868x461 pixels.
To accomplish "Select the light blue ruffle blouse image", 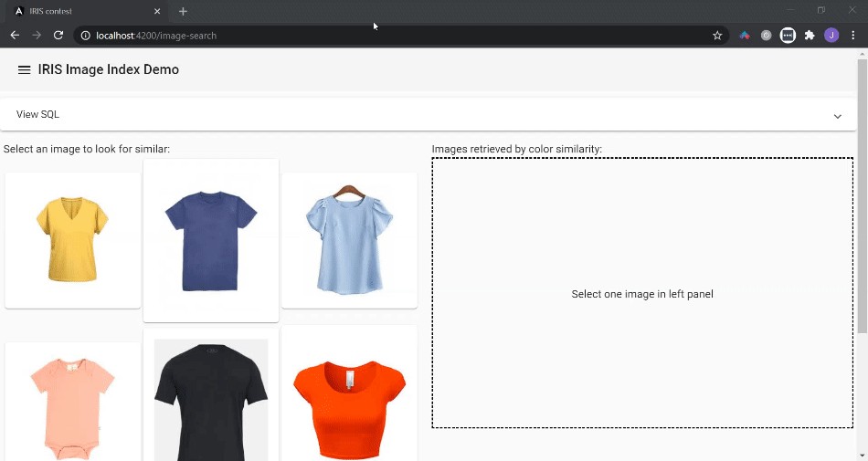I will pos(349,240).
